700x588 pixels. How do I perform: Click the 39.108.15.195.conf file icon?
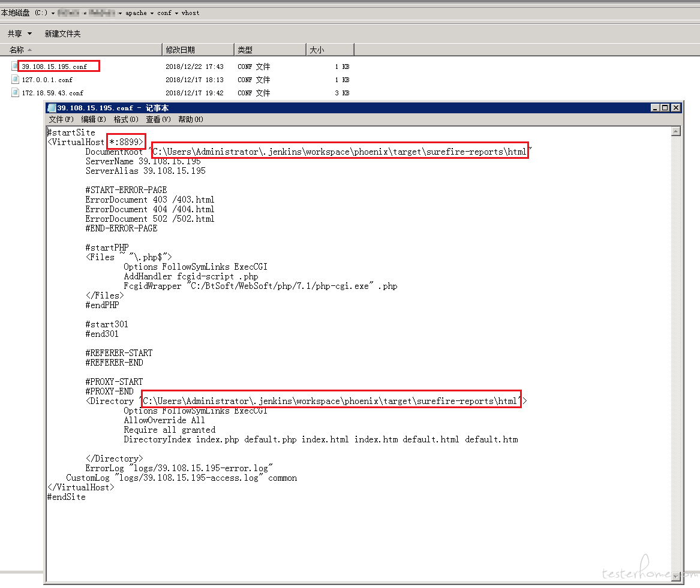15,67
